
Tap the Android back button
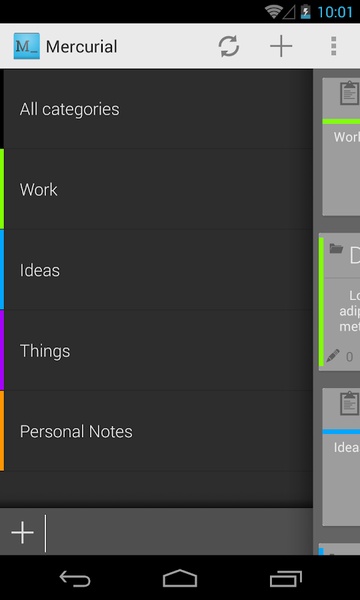click(x=75, y=578)
